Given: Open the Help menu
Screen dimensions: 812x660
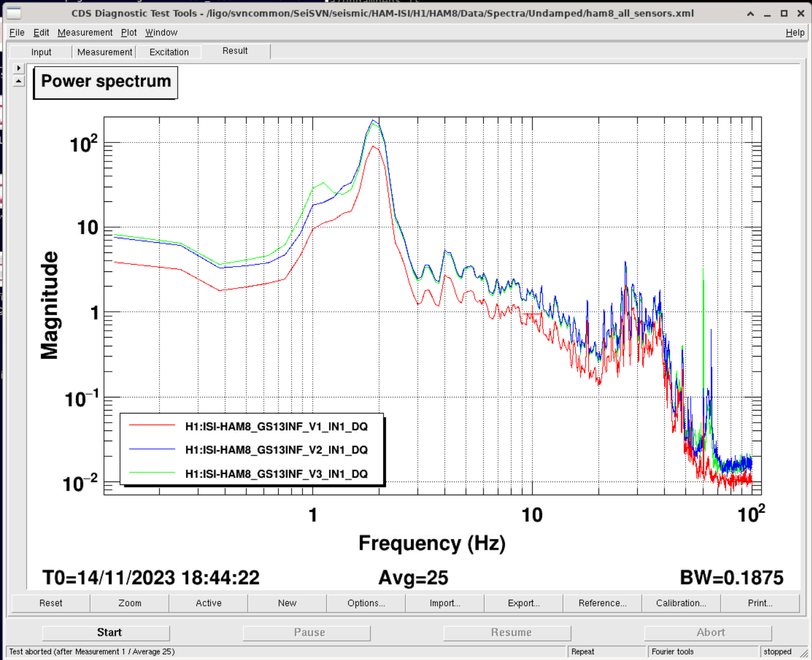Looking at the screenshot, I should pyautogui.click(x=794, y=33).
